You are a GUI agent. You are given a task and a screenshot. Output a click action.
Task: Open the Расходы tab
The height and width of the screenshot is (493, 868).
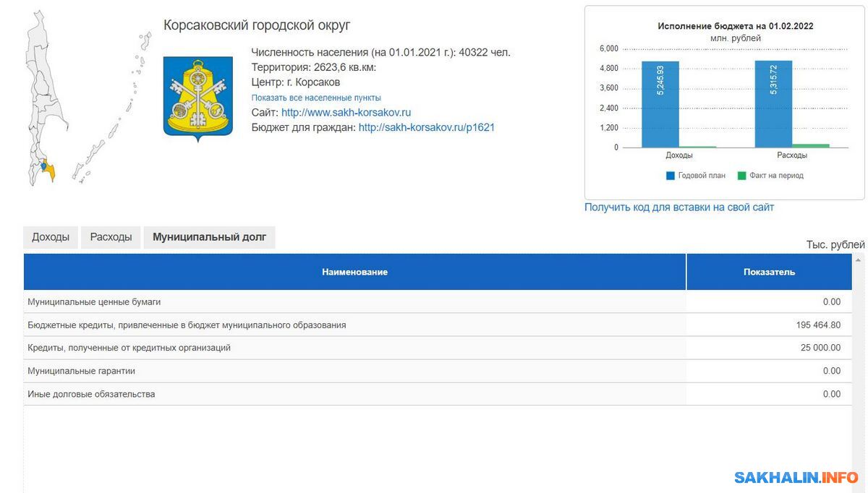click(x=111, y=237)
